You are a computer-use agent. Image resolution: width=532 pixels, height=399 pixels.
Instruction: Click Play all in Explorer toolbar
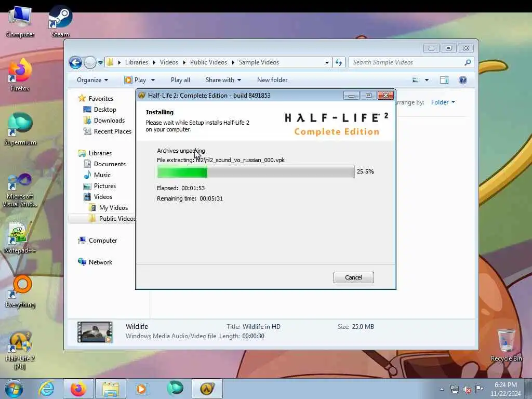tap(180, 80)
